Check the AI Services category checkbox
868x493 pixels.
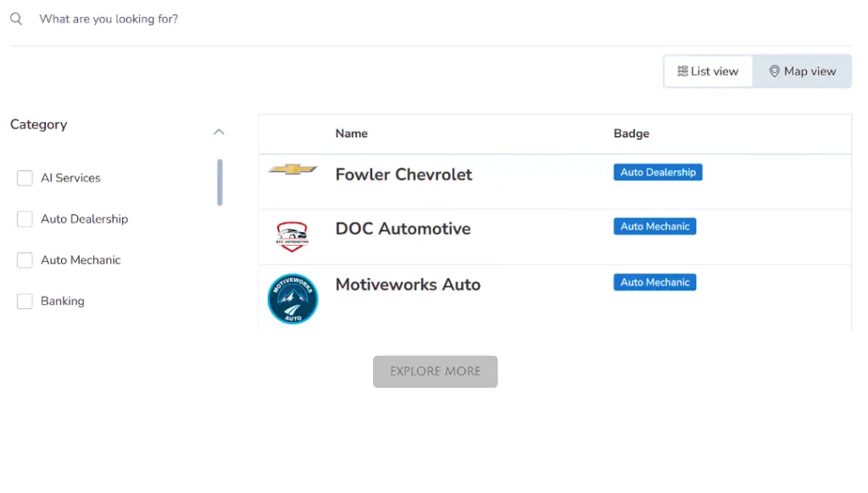[x=25, y=178]
